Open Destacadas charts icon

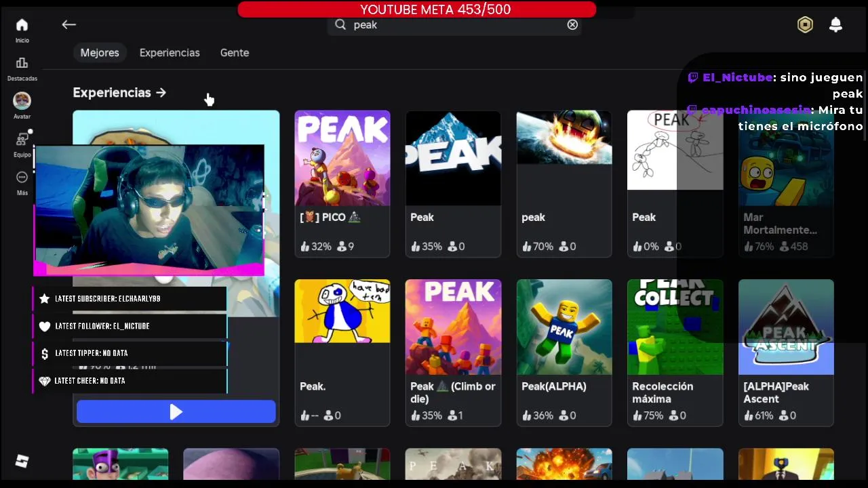pos(22,63)
